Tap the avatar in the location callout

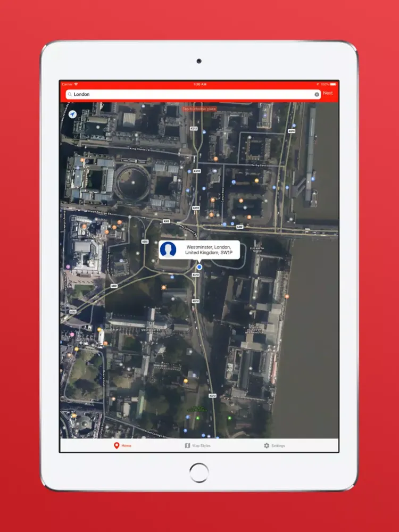pyautogui.click(x=168, y=250)
